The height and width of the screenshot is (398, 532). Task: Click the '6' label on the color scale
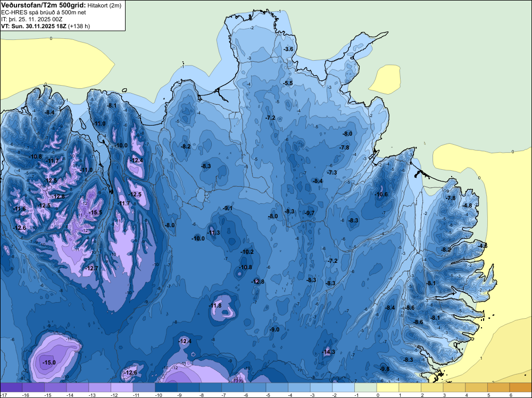[511, 395]
